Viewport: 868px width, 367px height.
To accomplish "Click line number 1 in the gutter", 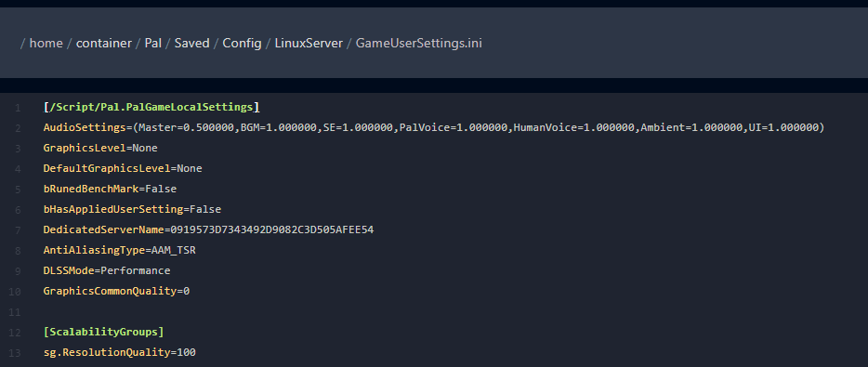I will click(x=19, y=108).
